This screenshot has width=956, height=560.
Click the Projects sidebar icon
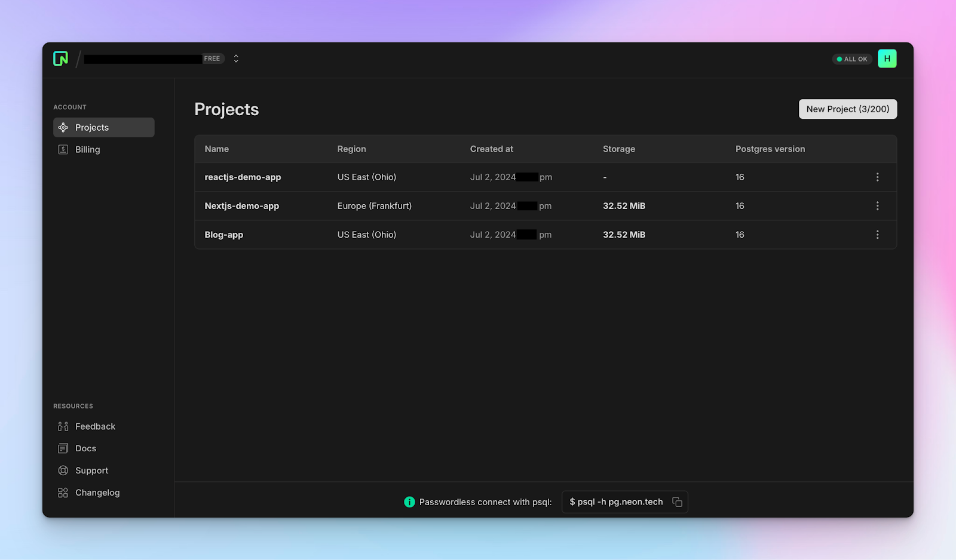pyautogui.click(x=63, y=127)
